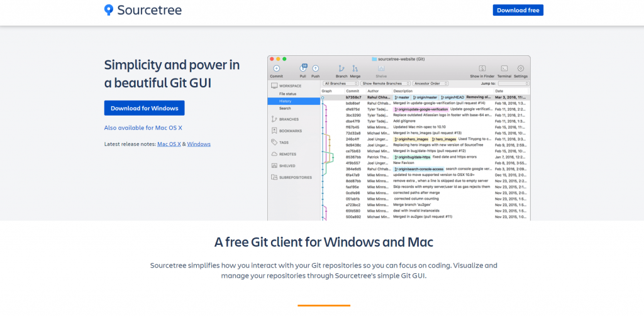Click the Shelved icon in sidebar

[x=274, y=166]
